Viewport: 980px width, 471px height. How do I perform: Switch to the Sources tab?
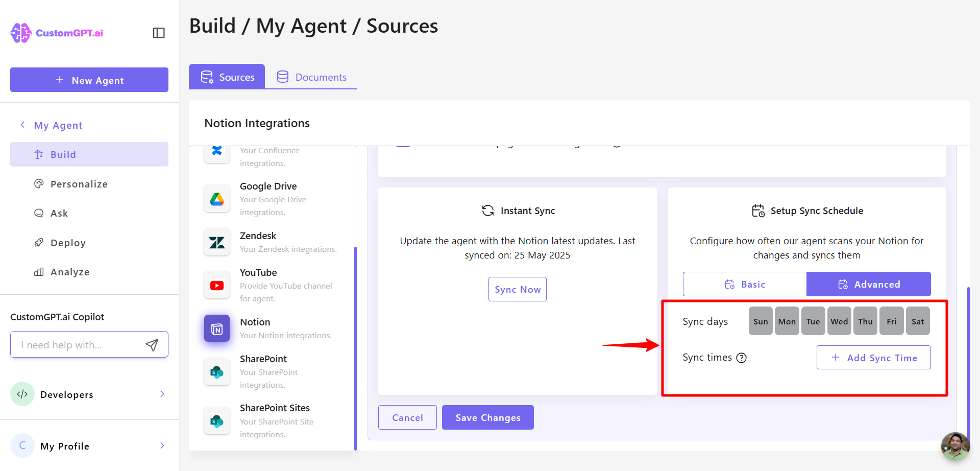tap(227, 77)
